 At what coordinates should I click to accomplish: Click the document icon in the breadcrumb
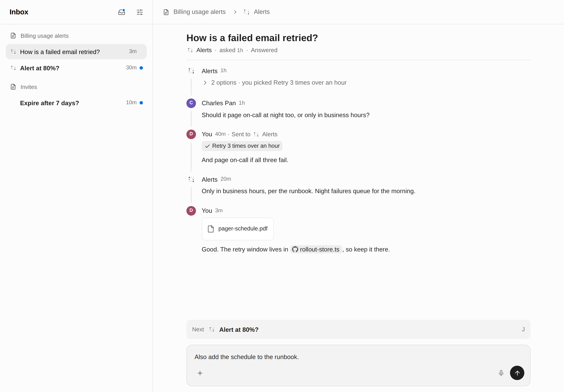pos(166,12)
